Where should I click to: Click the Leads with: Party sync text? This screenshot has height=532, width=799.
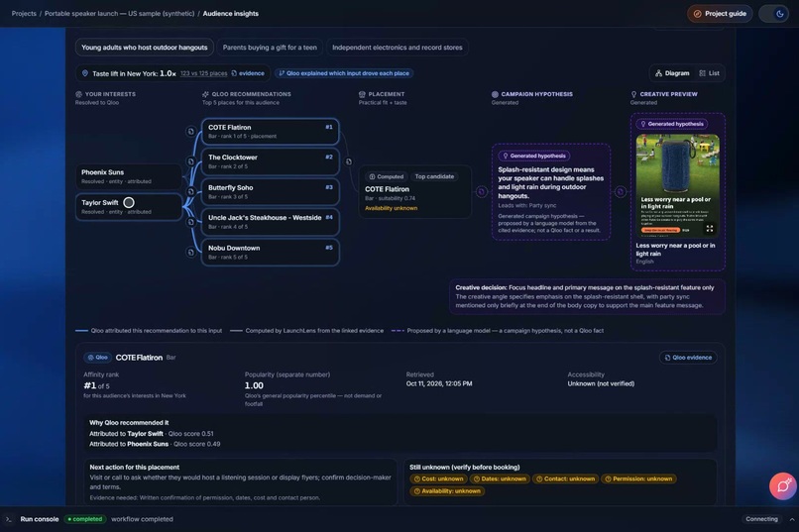[527, 205]
